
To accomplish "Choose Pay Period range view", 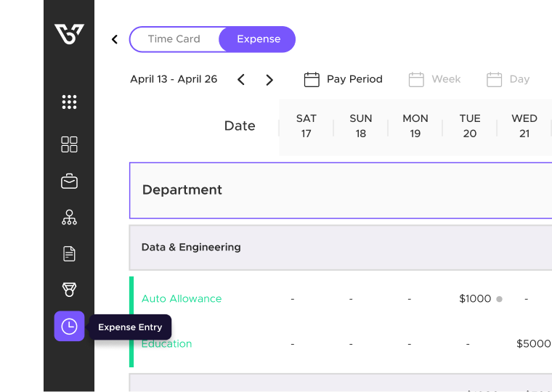I will click(344, 79).
